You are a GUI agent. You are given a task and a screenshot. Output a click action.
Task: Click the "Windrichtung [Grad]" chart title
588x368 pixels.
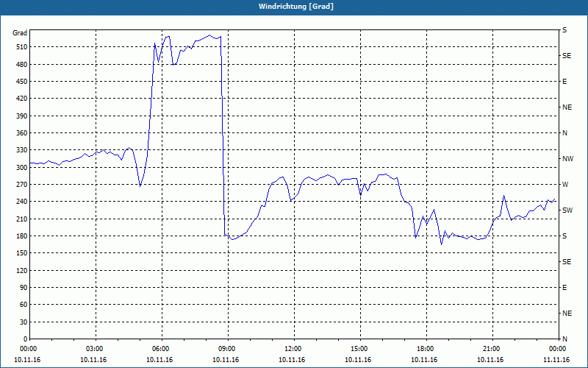click(x=296, y=7)
